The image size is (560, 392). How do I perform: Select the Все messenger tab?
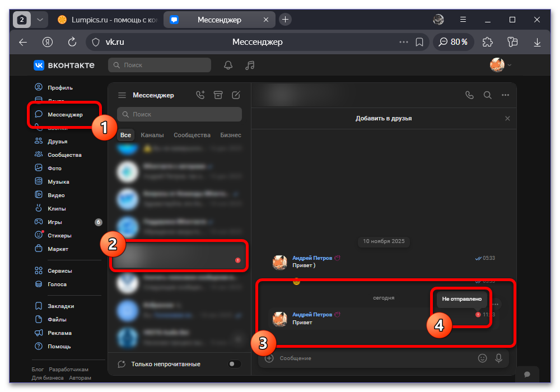pos(125,135)
